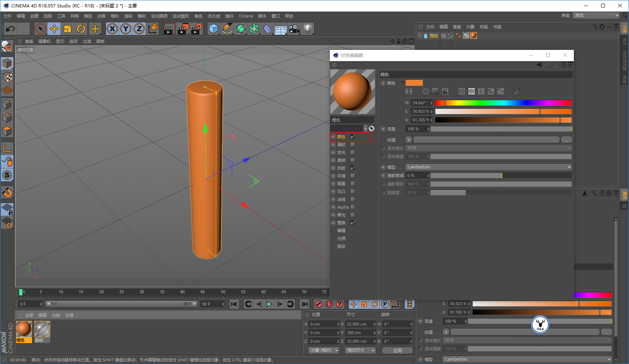Add a floor environment object
This screenshot has height=364, width=629.
click(x=281, y=29)
